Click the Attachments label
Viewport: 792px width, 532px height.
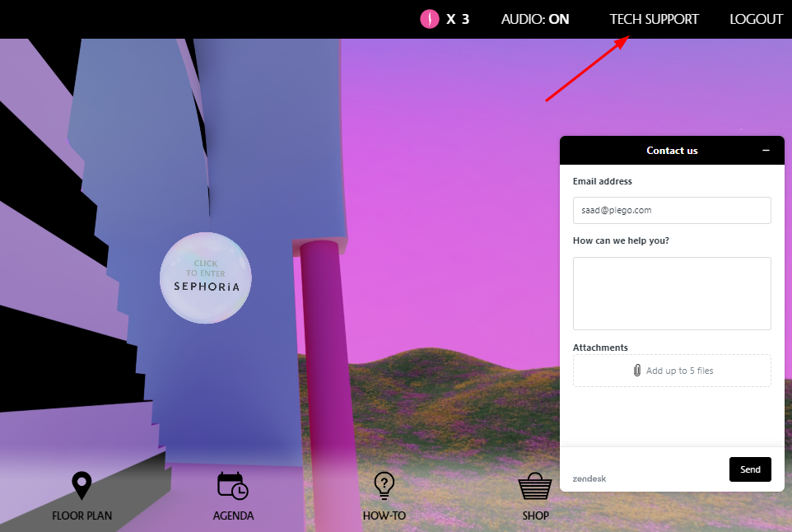click(600, 348)
